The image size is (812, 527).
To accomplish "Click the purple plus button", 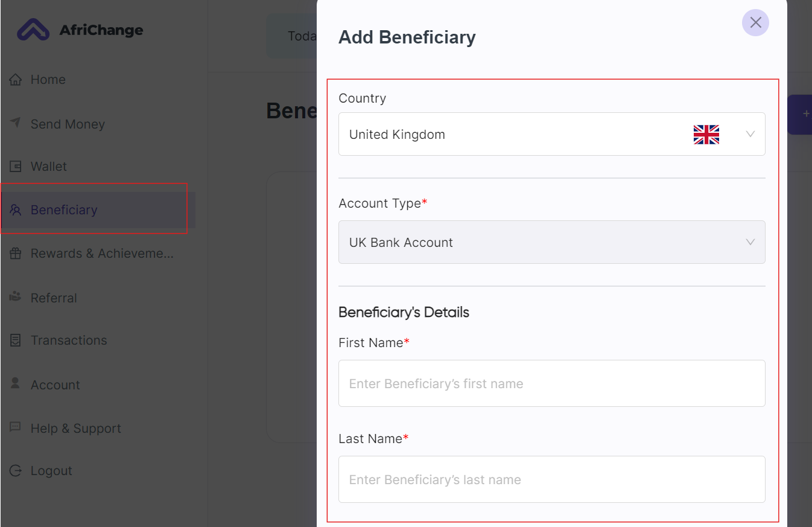I will (x=806, y=114).
